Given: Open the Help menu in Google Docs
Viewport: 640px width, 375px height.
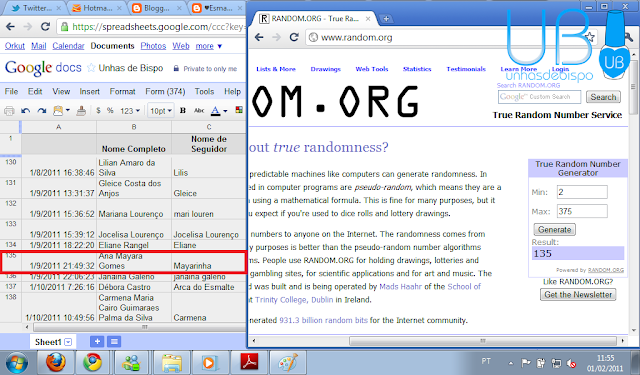Looking at the screenshot, I should click(232, 91).
